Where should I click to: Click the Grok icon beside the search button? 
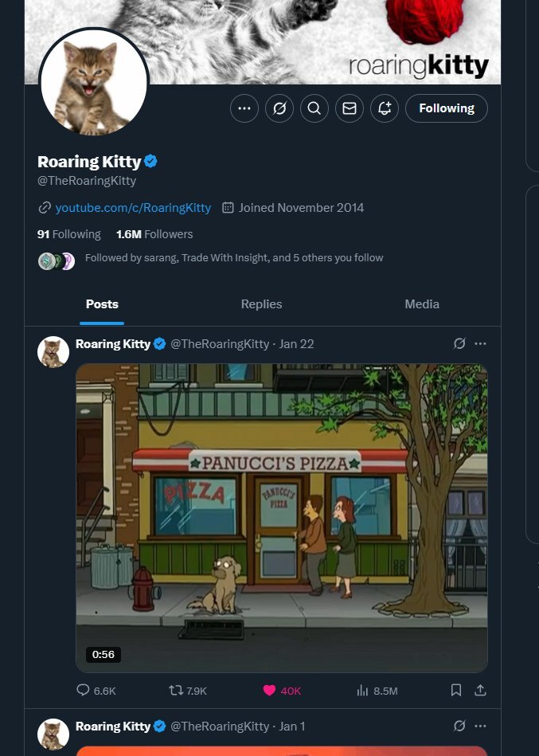279,108
